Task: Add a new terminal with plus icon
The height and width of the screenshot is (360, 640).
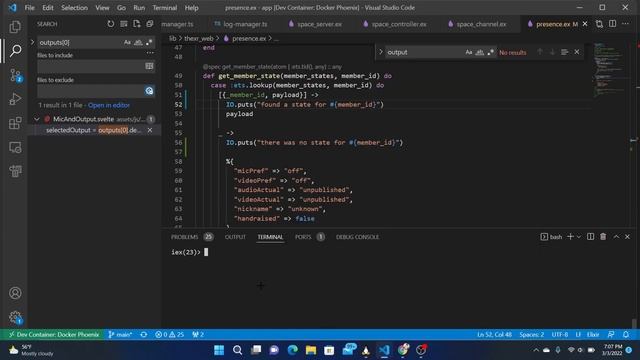Action: [x=571, y=237]
